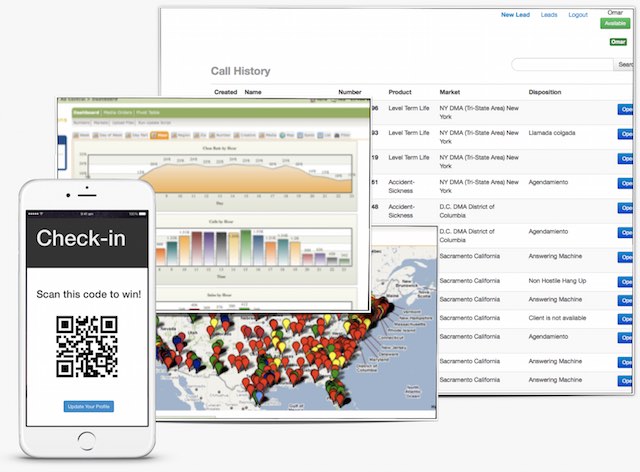Screen dimensions: 640x472
Task: Open the first Level Term Life call
Action: click(x=626, y=110)
